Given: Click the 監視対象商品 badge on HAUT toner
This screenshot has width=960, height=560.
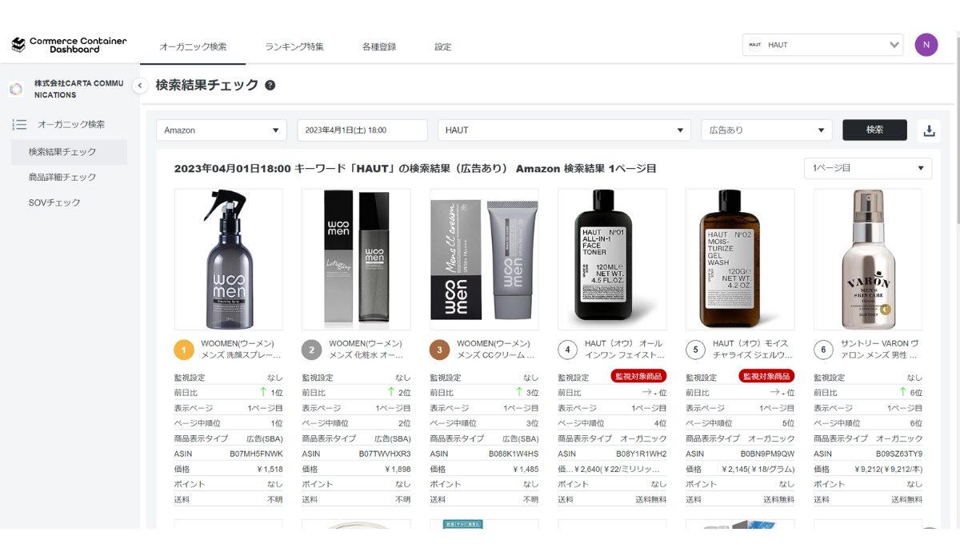Looking at the screenshot, I should [639, 377].
